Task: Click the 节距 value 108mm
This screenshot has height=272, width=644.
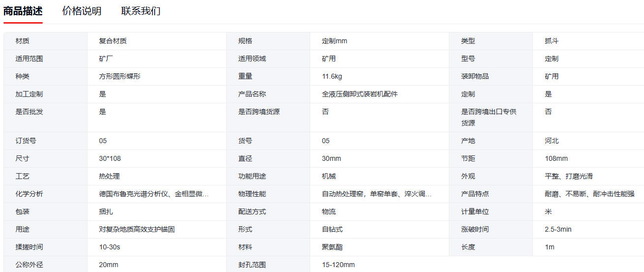Action: (556, 158)
